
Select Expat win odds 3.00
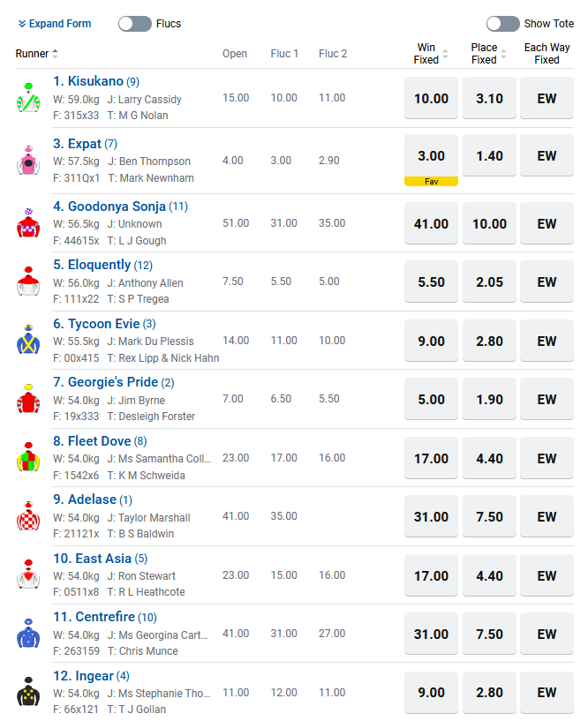click(431, 156)
